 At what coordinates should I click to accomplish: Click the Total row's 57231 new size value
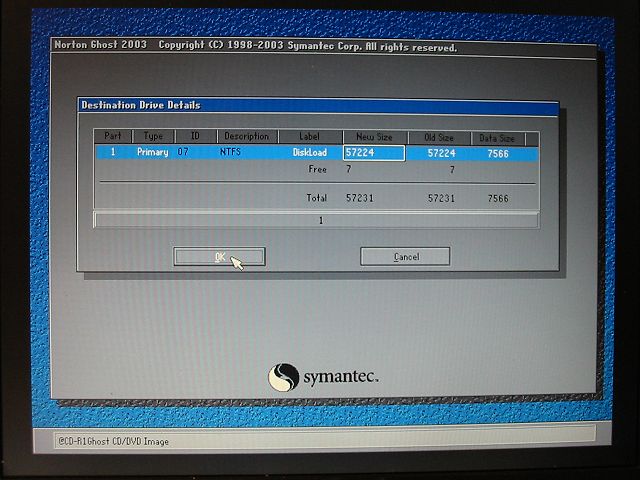(360, 199)
